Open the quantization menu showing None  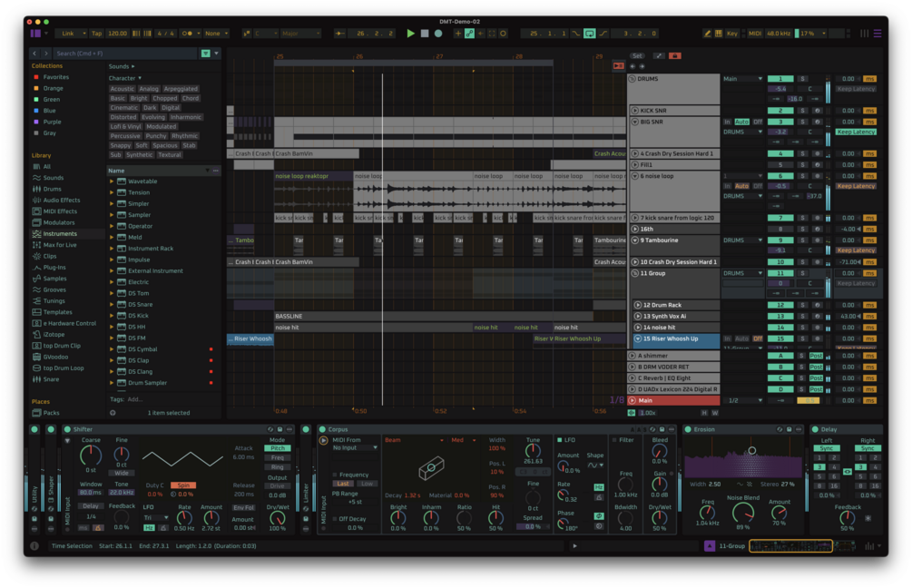point(216,34)
